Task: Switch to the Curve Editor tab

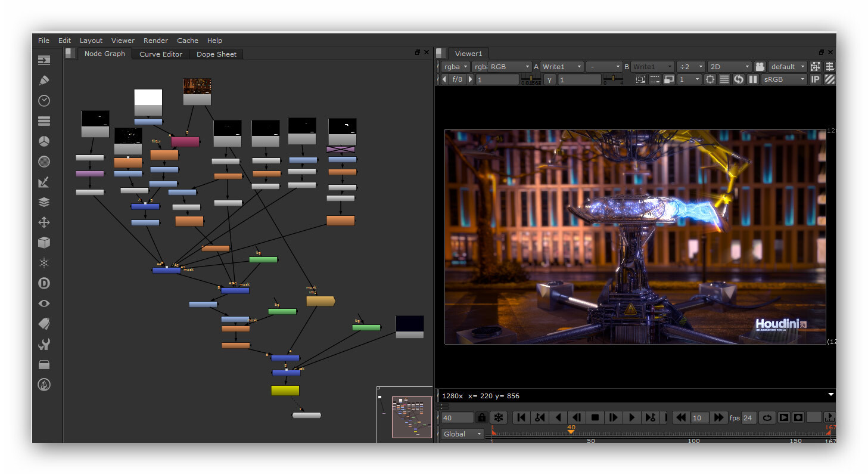Action: [161, 54]
